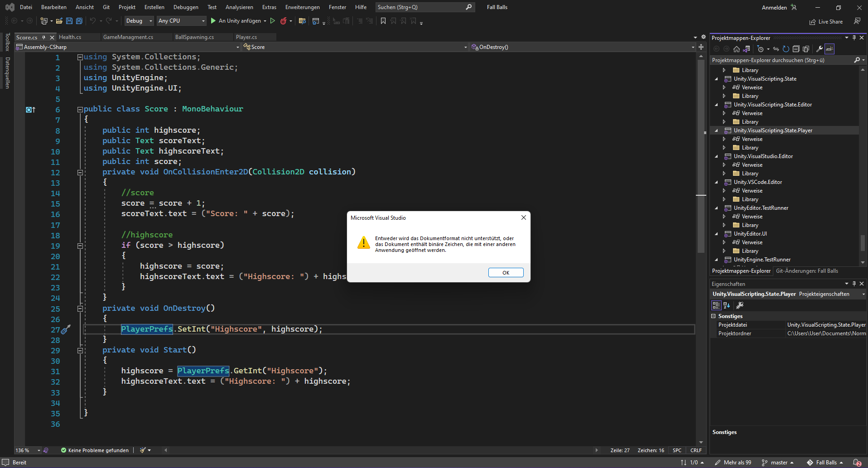Viewport: 868px width, 468px height.
Task: Switch alphabetical sort in Eigenschaften panel
Action: (726, 305)
